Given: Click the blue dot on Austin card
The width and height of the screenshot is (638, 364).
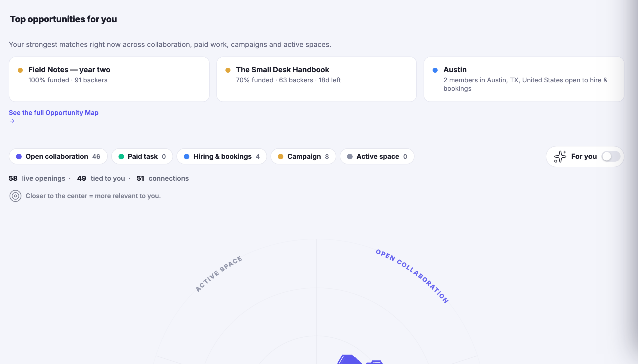Looking at the screenshot, I should coord(435,70).
